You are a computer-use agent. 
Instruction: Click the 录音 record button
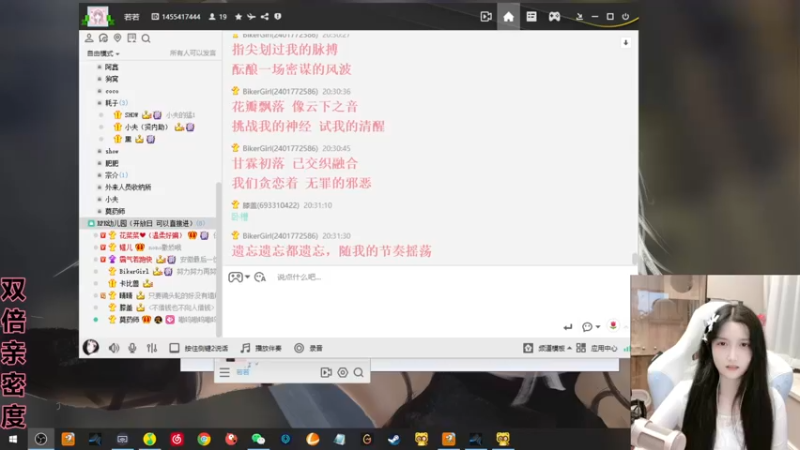pos(308,348)
